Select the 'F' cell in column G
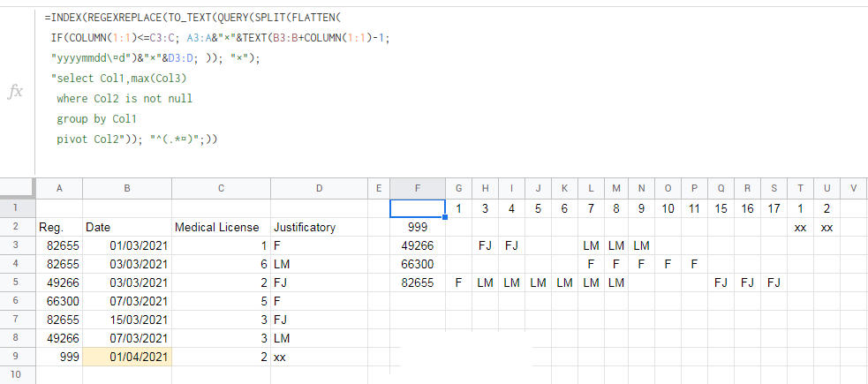The image size is (868, 384). coord(459,282)
